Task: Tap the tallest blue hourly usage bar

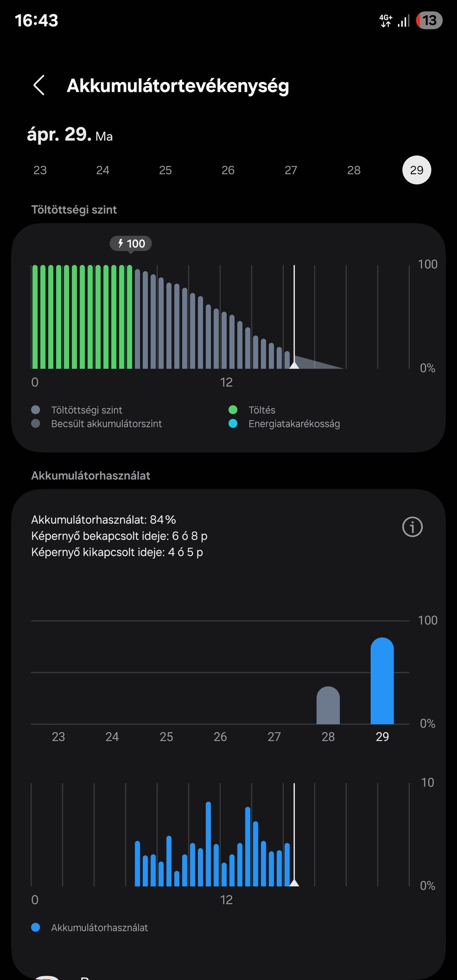Action: 208,844
